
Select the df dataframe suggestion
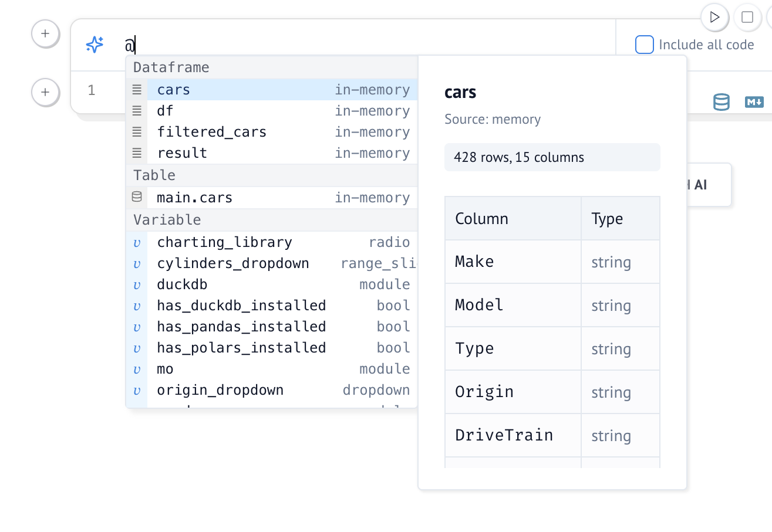[272, 111]
